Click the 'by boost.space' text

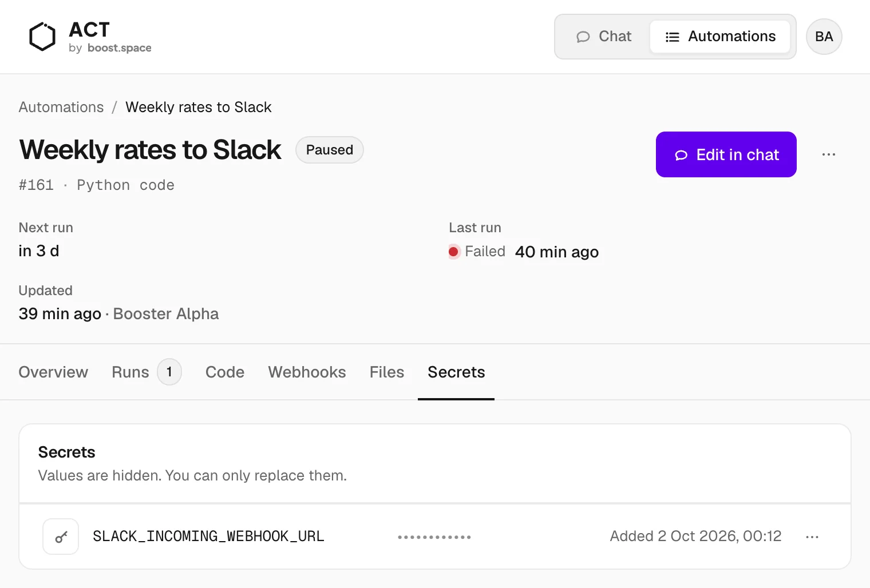coord(110,48)
